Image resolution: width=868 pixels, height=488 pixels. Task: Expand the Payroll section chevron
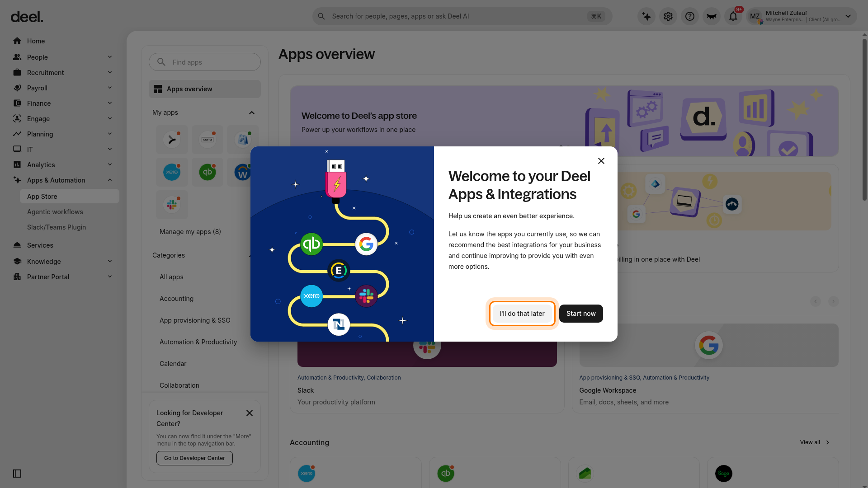coord(110,88)
